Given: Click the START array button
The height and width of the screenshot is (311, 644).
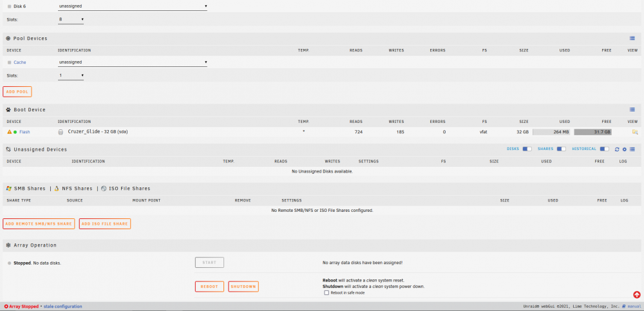Looking at the screenshot, I should [209, 263].
